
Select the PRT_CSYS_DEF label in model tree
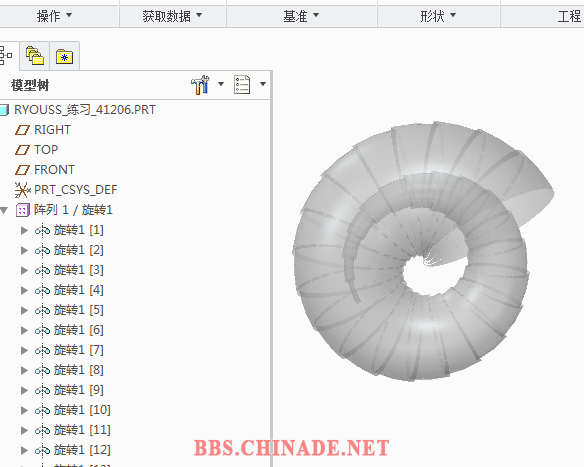[x=76, y=190]
